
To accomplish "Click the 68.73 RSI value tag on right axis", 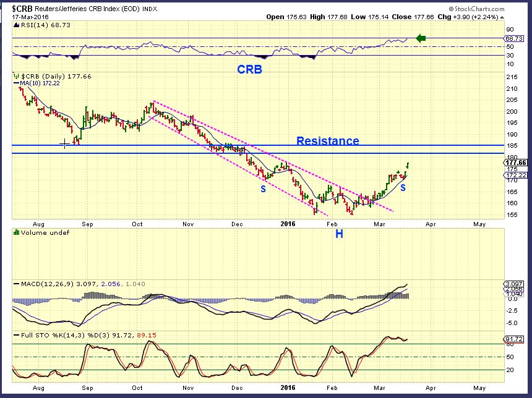I will [x=513, y=39].
